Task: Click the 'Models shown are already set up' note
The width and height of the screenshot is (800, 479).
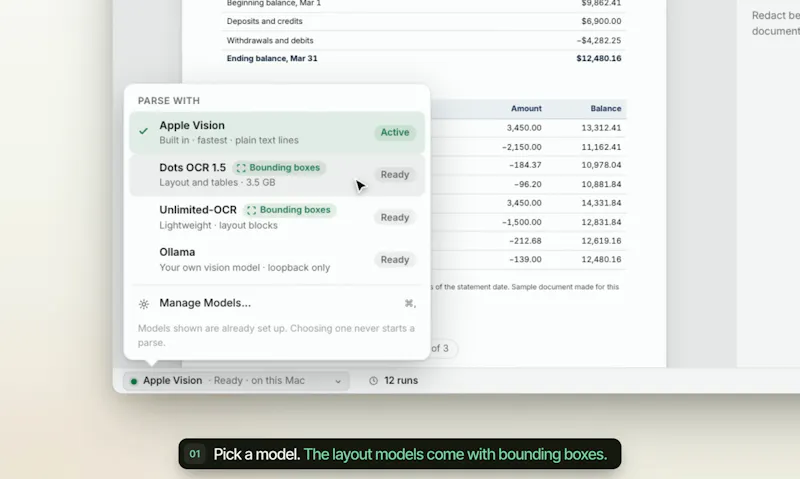Action: [x=276, y=335]
